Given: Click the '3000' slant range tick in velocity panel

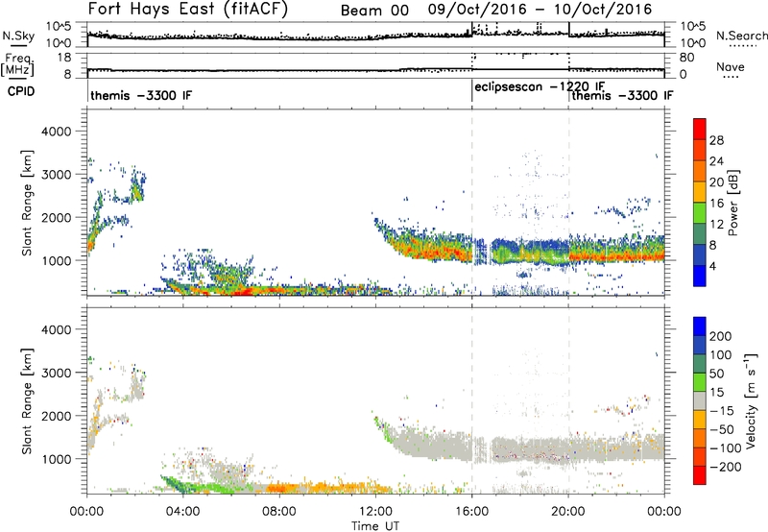Looking at the screenshot, I should click(x=56, y=373).
